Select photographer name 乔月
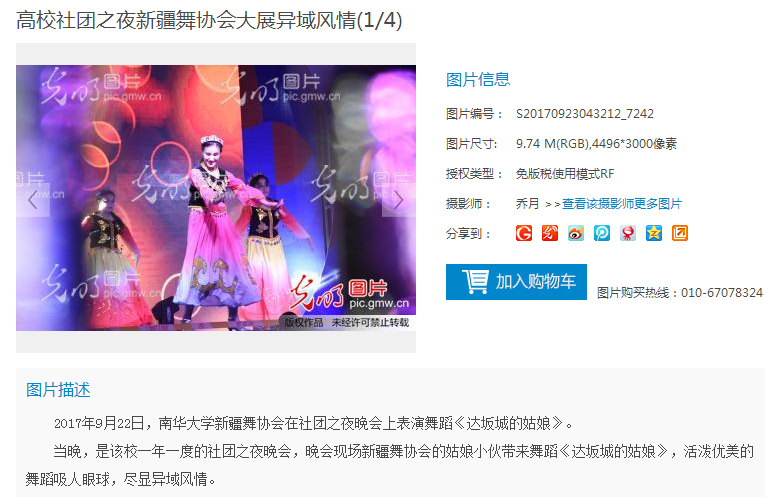 [527, 203]
